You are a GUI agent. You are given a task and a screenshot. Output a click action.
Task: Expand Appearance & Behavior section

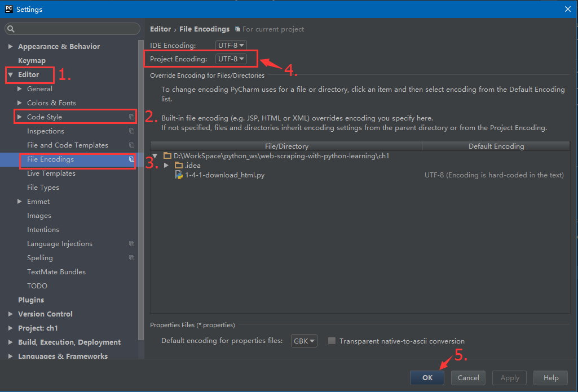point(10,46)
